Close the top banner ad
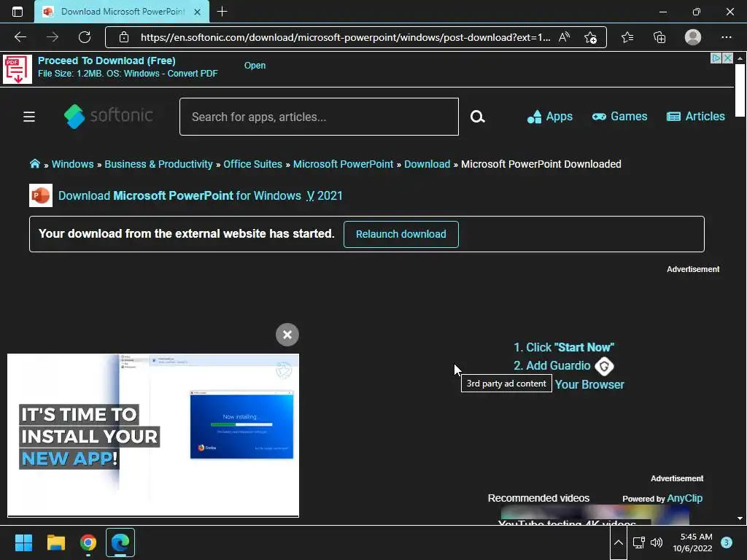 coord(727,58)
